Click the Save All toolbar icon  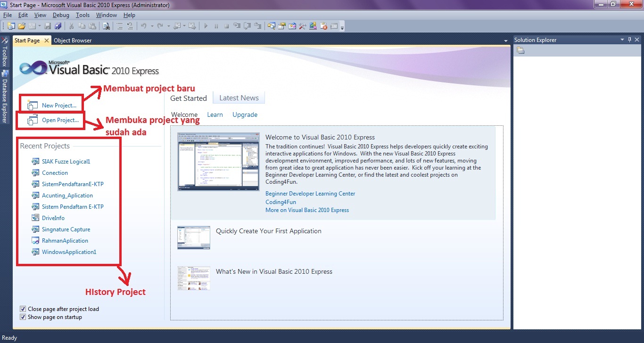[x=58, y=26]
